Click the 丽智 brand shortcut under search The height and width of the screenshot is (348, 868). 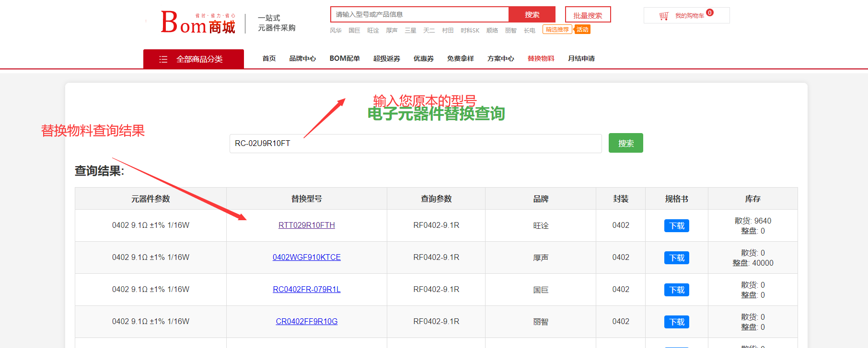click(x=511, y=30)
